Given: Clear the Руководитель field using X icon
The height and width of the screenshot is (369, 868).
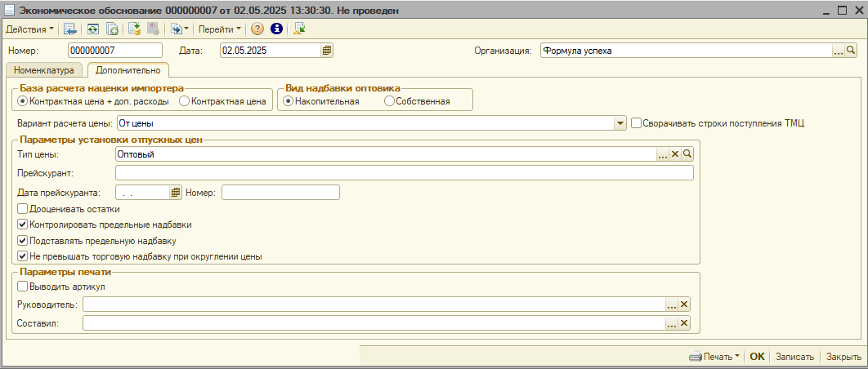Looking at the screenshot, I should 684,305.
